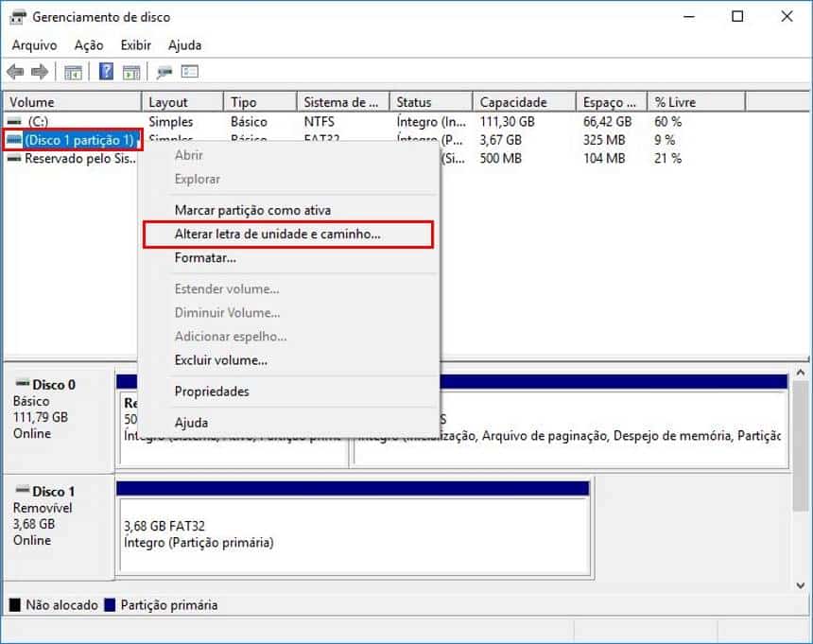The image size is (813, 644).
Task: Click the Disco 1 disk icon
Action: [x=23, y=490]
